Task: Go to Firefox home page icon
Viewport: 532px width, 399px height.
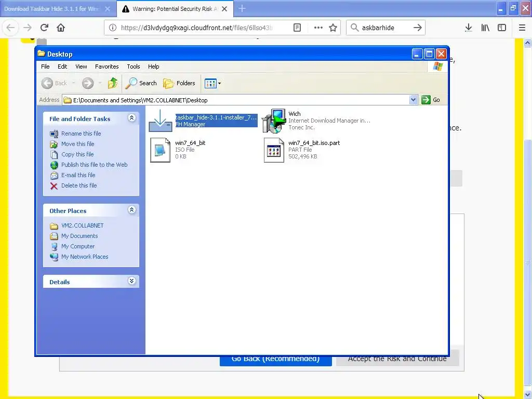Action: coord(61,28)
